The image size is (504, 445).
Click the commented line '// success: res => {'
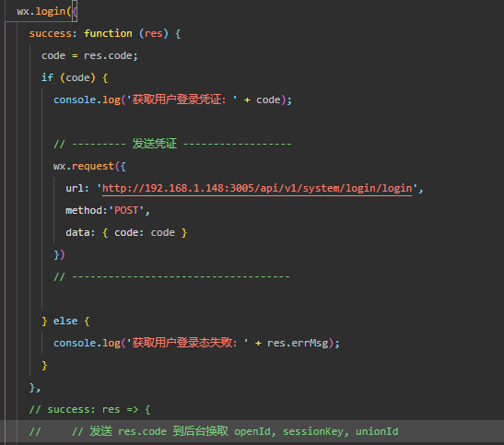click(x=89, y=410)
